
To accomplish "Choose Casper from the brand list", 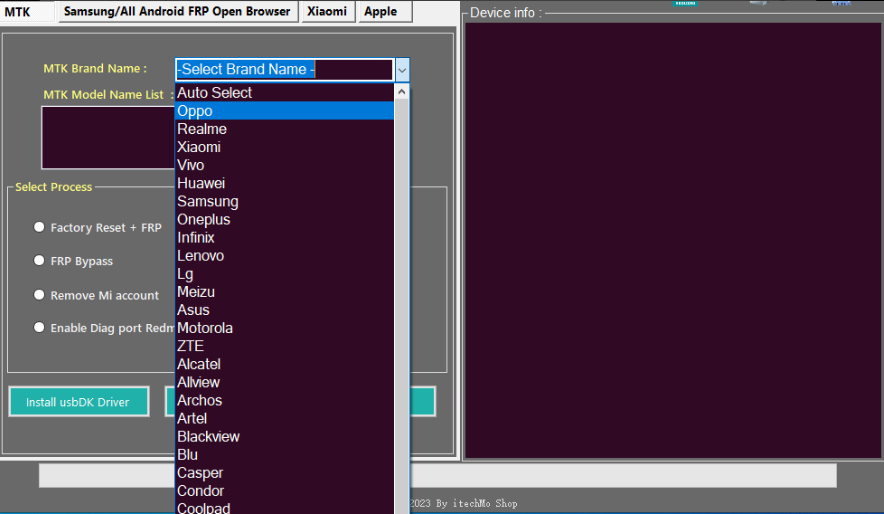I will (285, 473).
